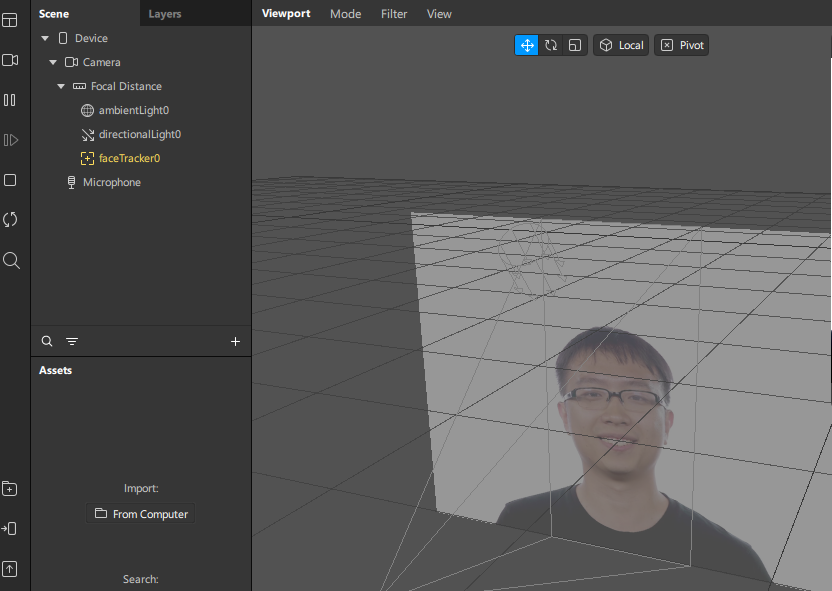Click the video camera icon in sidebar
The image size is (832, 591).
click(x=10, y=60)
